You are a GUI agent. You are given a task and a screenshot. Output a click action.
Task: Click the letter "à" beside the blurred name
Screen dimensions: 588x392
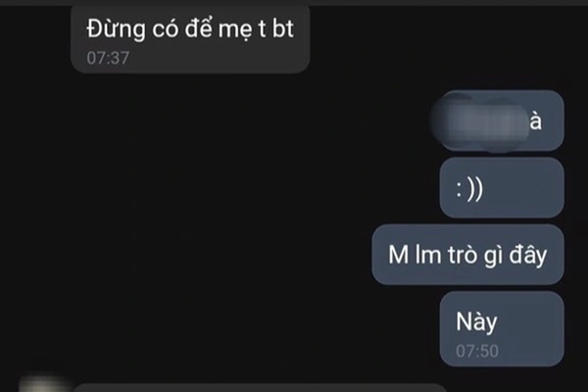click(536, 122)
